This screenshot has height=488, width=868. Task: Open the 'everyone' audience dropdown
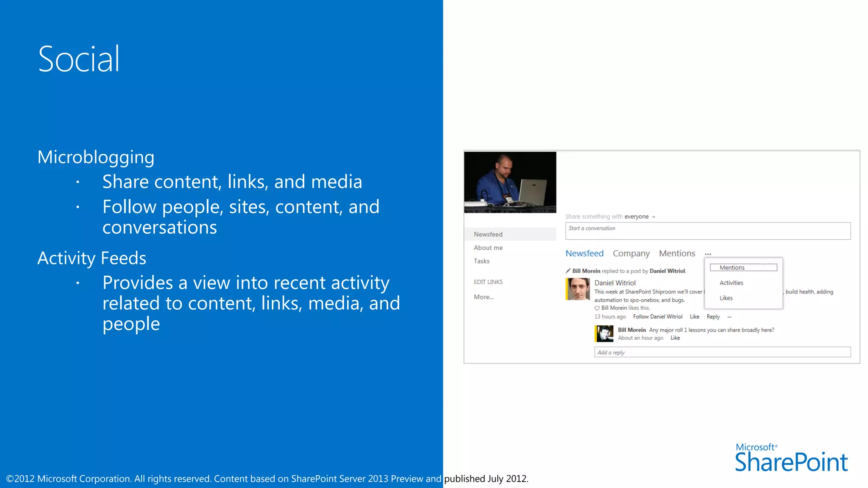coord(640,216)
